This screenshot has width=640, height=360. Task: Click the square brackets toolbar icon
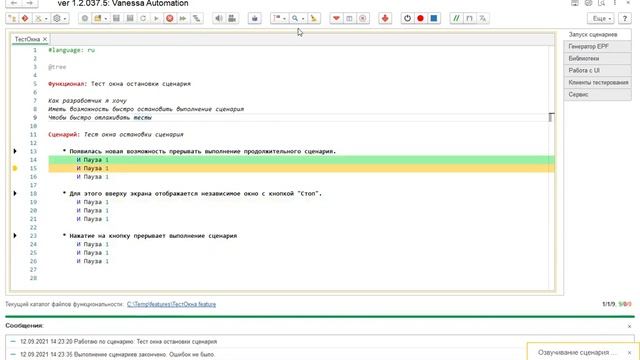469,18
